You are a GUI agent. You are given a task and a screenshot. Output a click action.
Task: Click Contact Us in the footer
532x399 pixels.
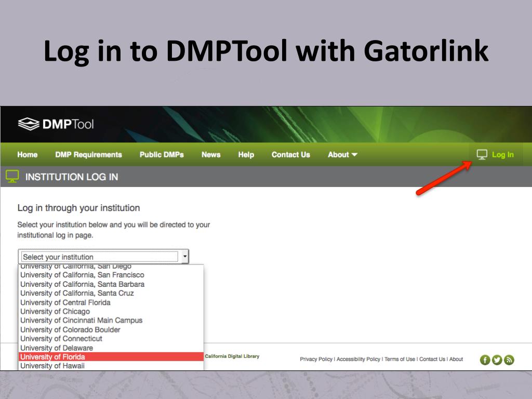coord(432,360)
